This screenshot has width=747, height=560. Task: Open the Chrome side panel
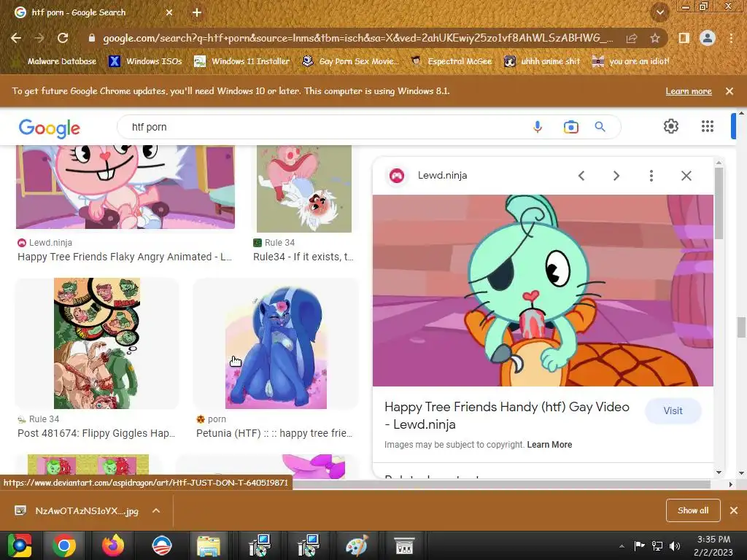tap(684, 38)
